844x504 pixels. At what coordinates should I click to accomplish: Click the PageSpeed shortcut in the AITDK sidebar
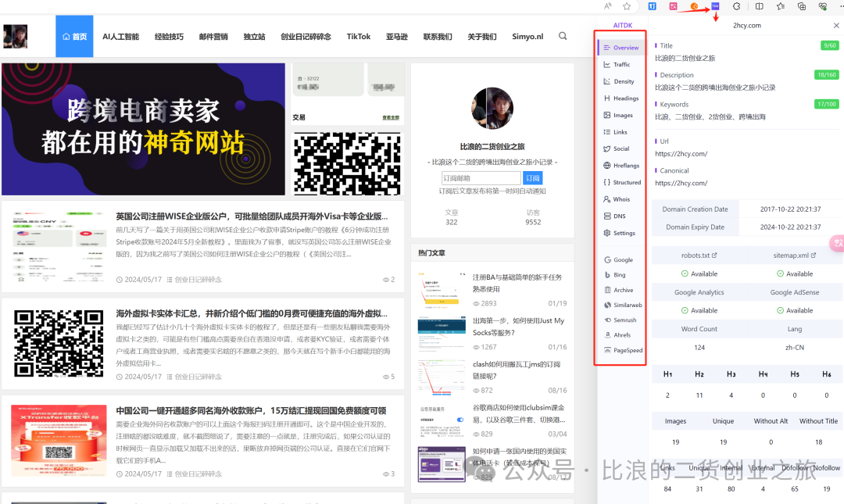[x=622, y=350]
